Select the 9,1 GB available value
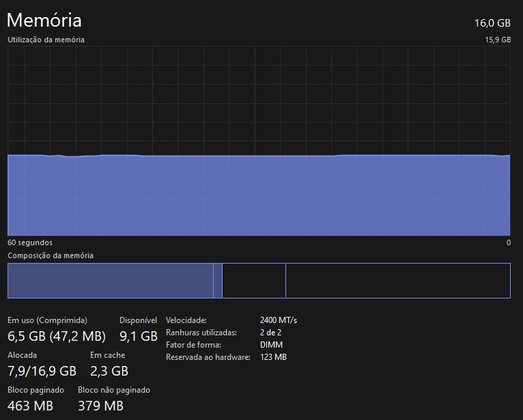 pos(139,336)
